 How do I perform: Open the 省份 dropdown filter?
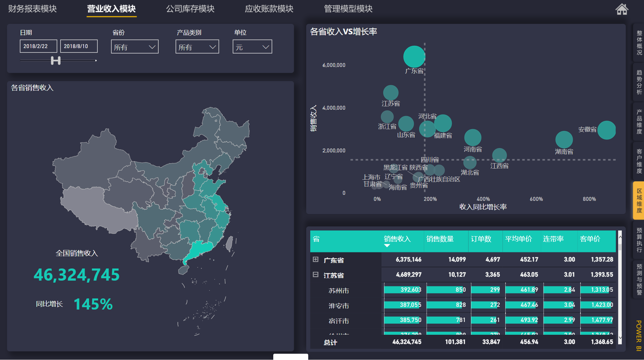coord(134,47)
